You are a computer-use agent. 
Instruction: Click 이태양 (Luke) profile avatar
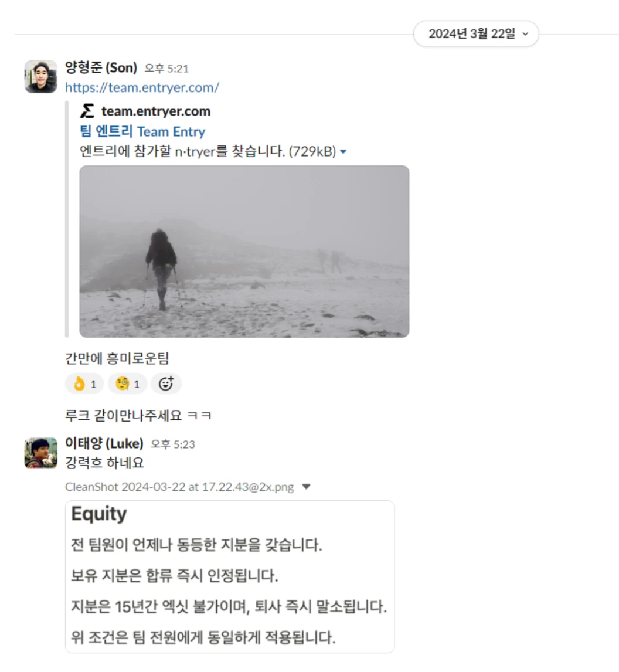tap(40, 453)
